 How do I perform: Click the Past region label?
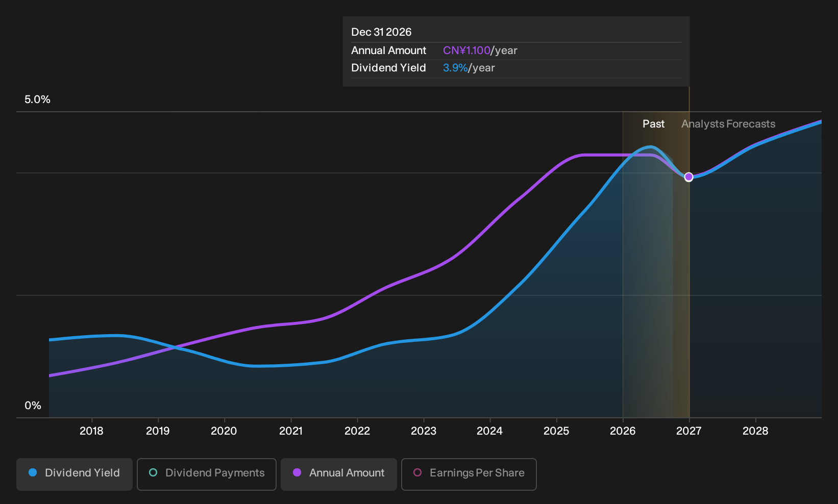pyautogui.click(x=653, y=124)
